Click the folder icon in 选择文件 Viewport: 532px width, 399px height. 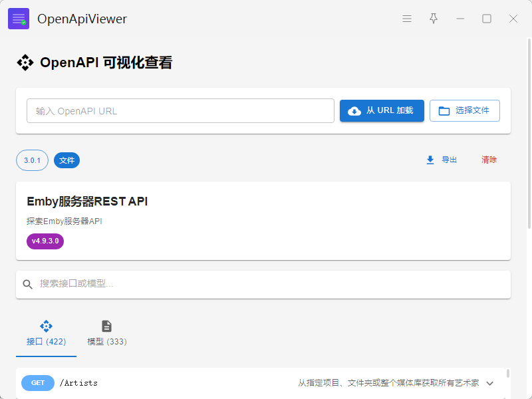[x=444, y=111]
